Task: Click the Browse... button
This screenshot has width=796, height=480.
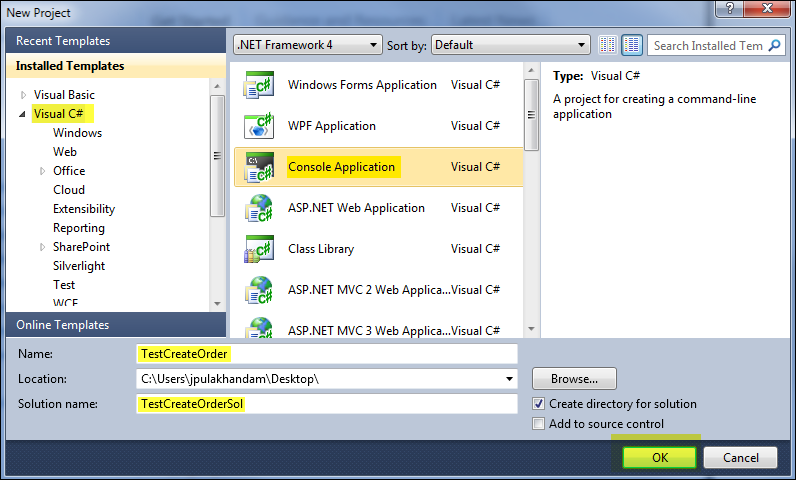Action: click(x=574, y=379)
